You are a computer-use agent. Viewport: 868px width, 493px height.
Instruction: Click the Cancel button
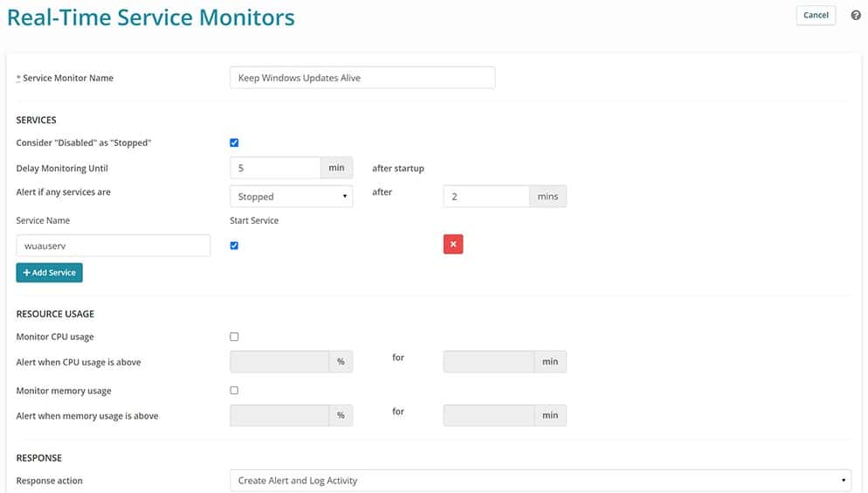point(816,16)
